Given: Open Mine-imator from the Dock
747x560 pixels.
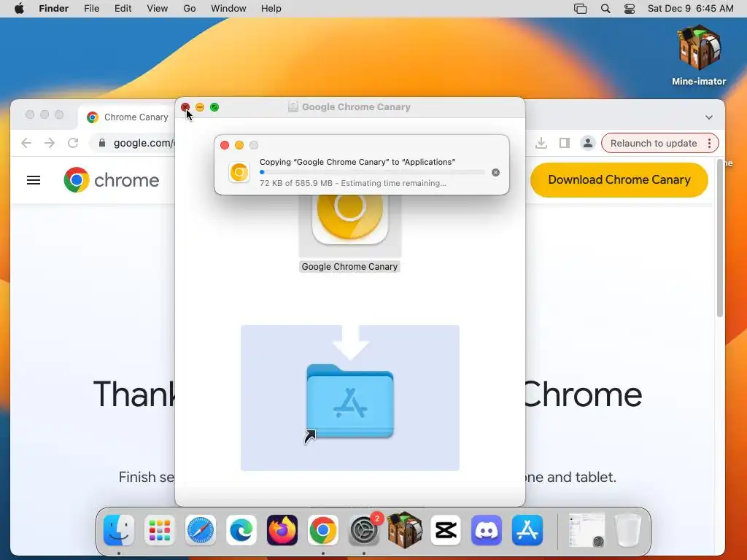Looking at the screenshot, I should pyautogui.click(x=404, y=530).
